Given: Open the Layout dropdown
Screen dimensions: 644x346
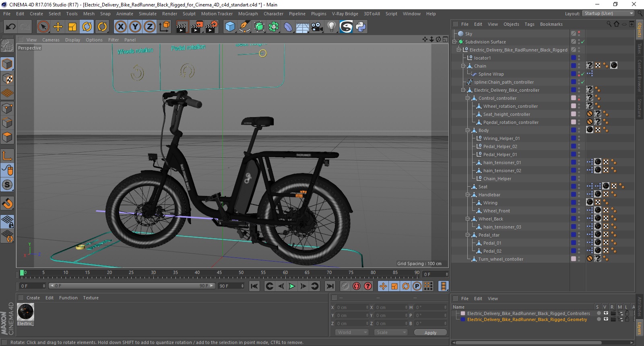Looking at the screenshot, I should pyautogui.click(x=608, y=13).
